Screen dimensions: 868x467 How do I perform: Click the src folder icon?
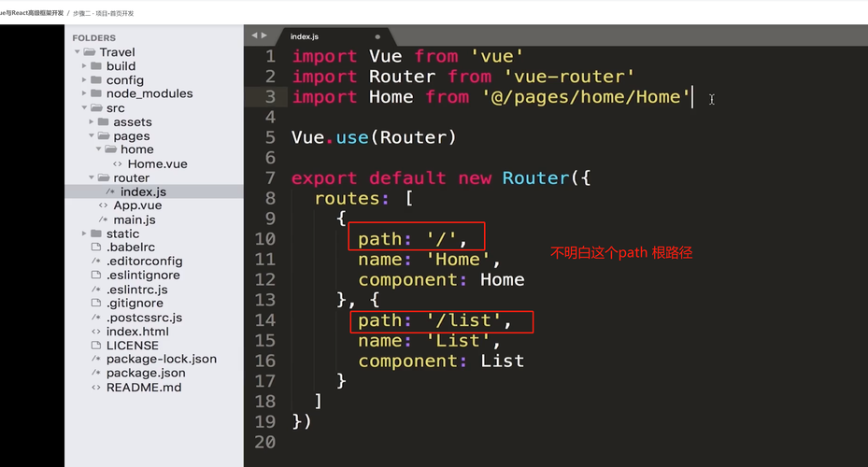(96, 108)
